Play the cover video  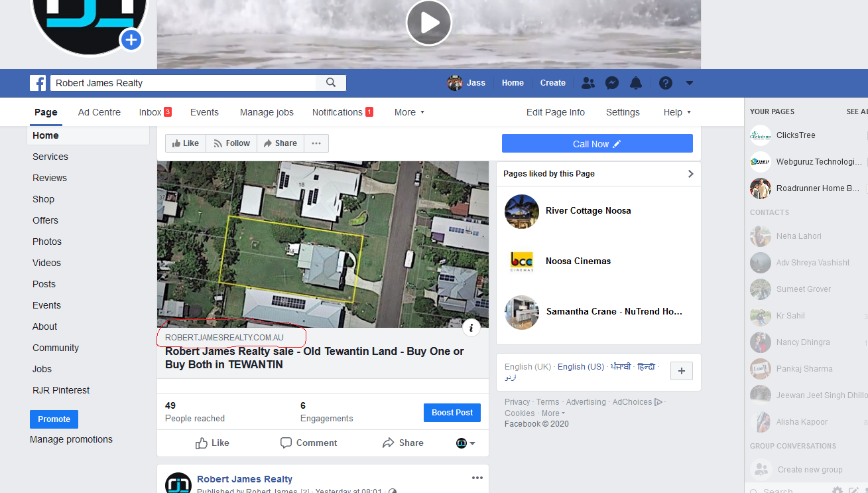428,23
